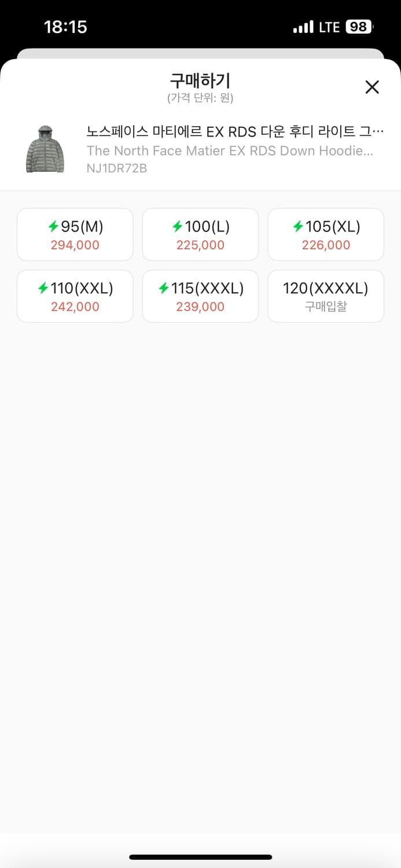Choose size 100(L) for 225,000 won

pos(200,234)
